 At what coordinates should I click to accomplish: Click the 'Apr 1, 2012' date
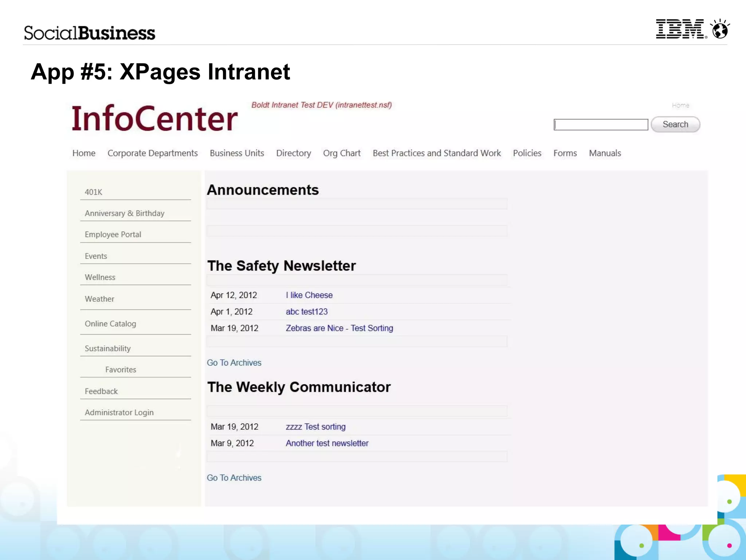coord(232,312)
